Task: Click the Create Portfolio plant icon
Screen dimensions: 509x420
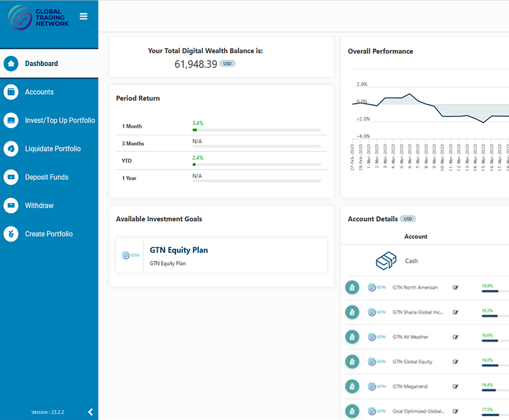Action: coord(11,234)
